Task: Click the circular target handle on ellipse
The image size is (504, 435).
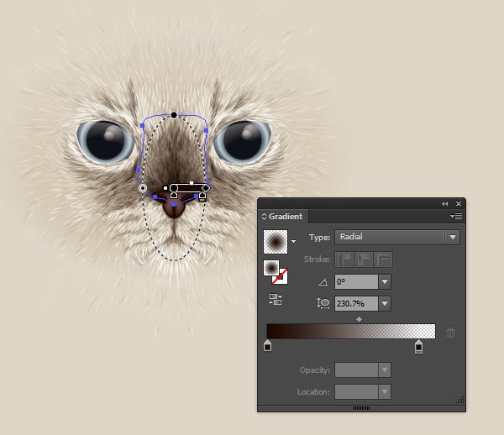Action: pos(143,188)
